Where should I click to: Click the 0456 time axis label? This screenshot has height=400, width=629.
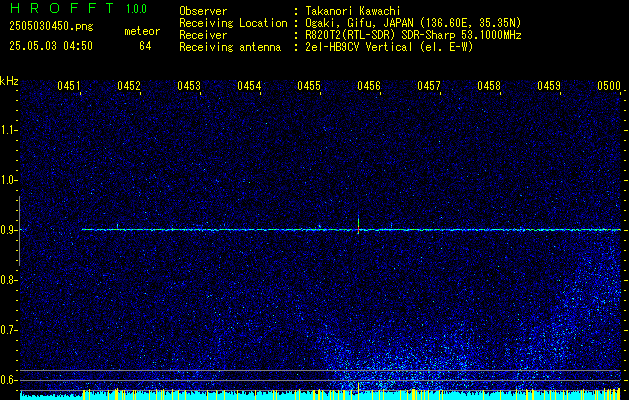369,85
